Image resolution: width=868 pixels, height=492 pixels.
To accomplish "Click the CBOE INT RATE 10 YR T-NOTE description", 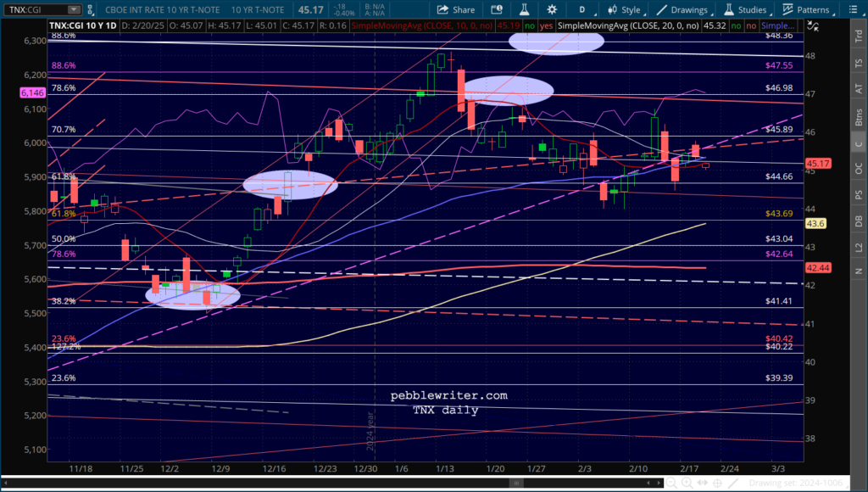I will coord(162,10).
